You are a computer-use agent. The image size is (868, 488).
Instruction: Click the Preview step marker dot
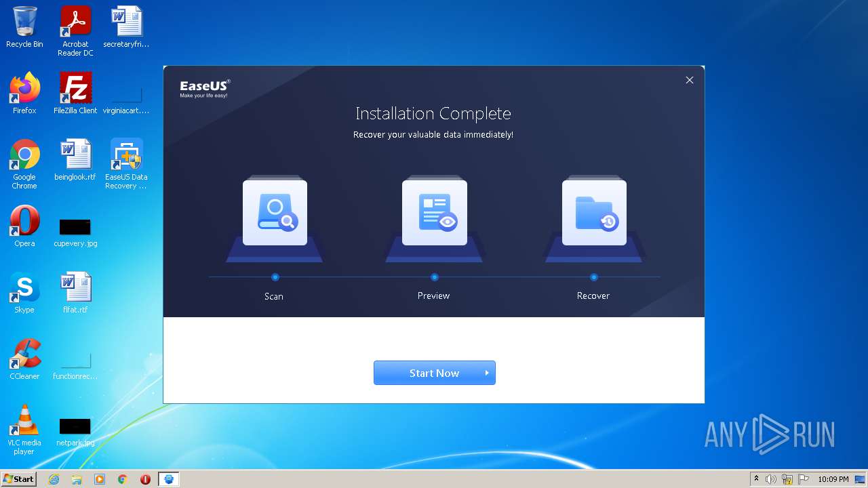point(435,277)
